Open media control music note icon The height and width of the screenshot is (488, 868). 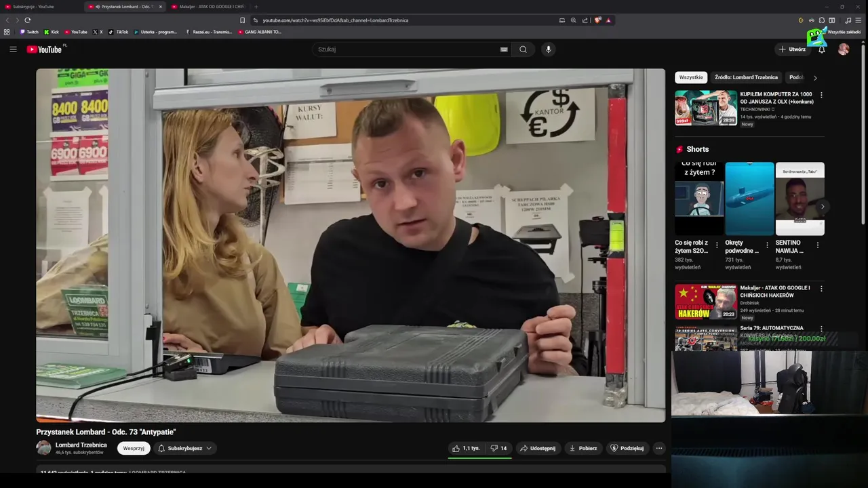(x=848, y=20)
